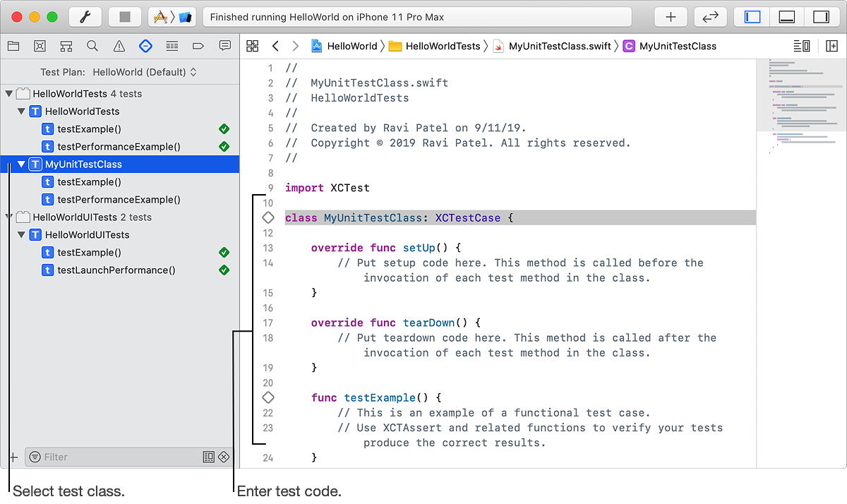Click import XCTest line
This screenshot has width=847, height=504.
pyautogui.click(x=328, y=188)
